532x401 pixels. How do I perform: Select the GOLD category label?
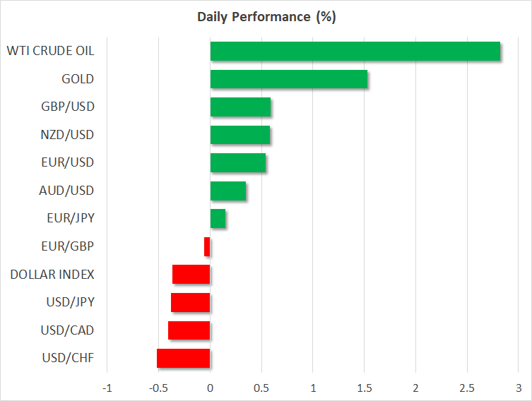(x=78, y=79)
